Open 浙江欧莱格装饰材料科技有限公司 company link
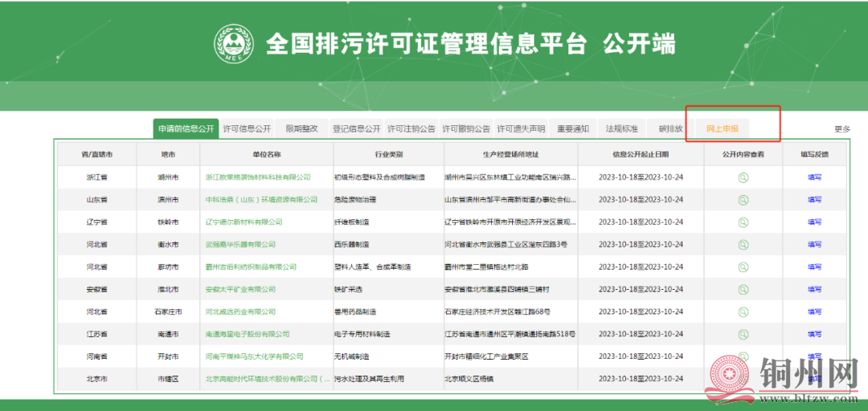Viewport: 868px width, 411px height. pyautogui.click(x=257, y=177)
